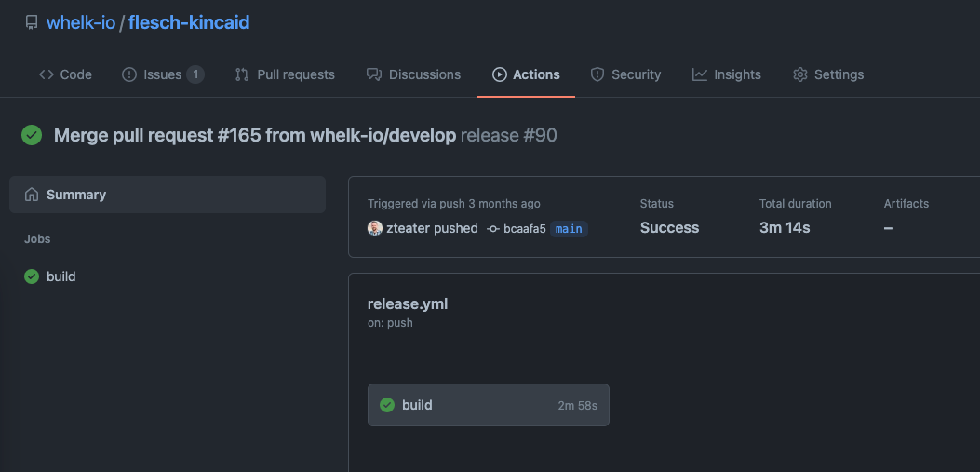Click the main branch label
The image size is (980, 472).
tap(569, 229)
